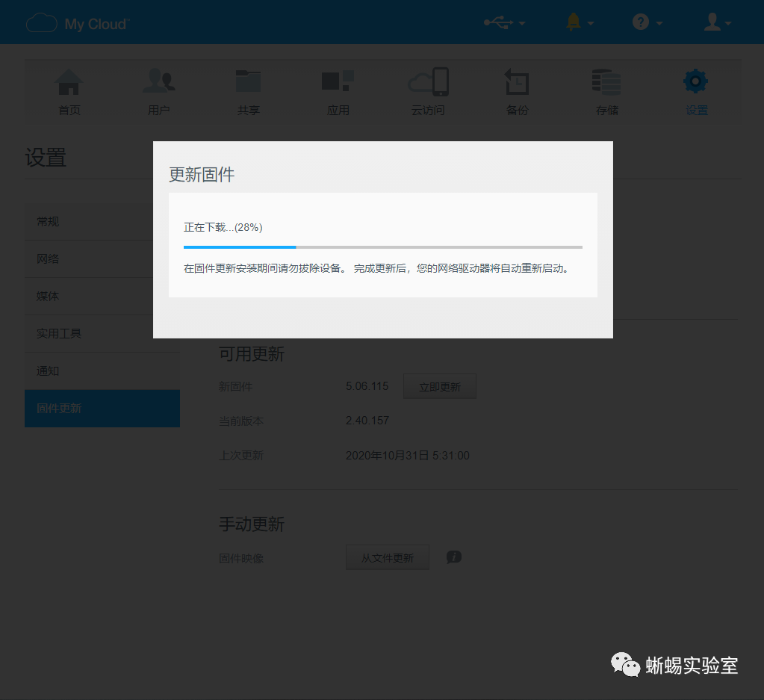Viewport: 764px width, 700px height.
Task: Click the 上次更新 label
Action: [241, 455]
